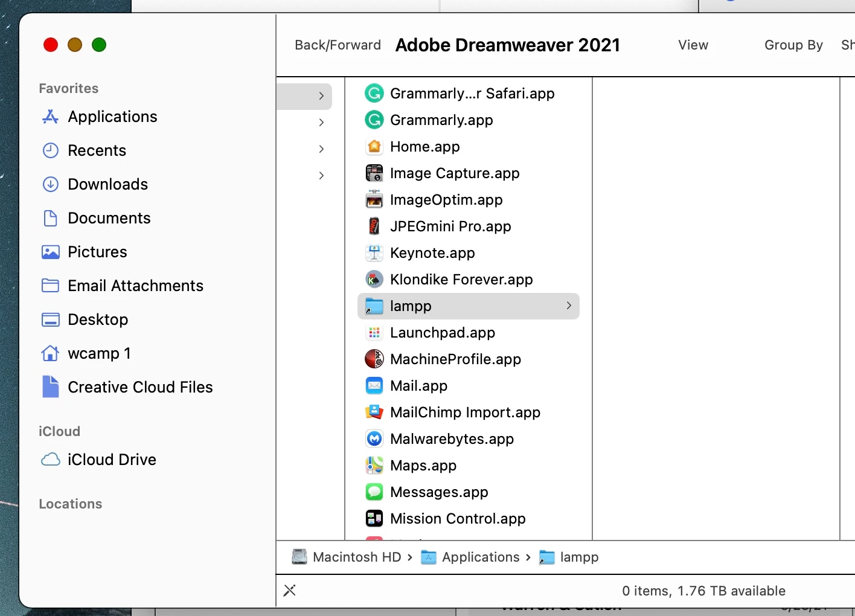Select the Image Capture.app icon
This screenshot has width=855, height=616.
pos(374,173)
